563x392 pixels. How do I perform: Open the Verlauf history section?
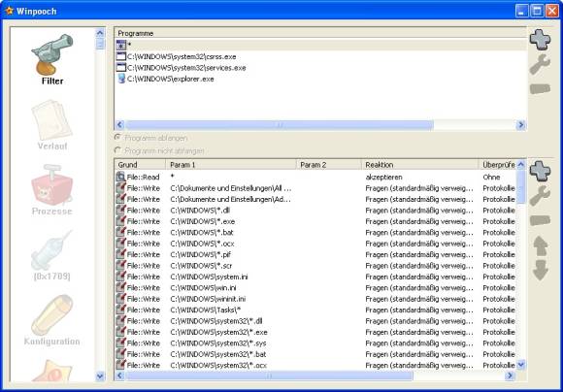click(x=52, y=125)
